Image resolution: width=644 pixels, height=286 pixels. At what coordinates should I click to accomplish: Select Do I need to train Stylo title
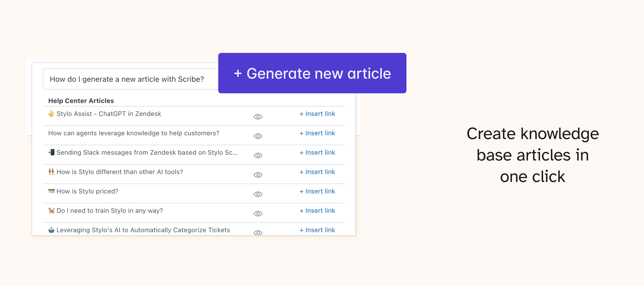(x=109, y=211)
